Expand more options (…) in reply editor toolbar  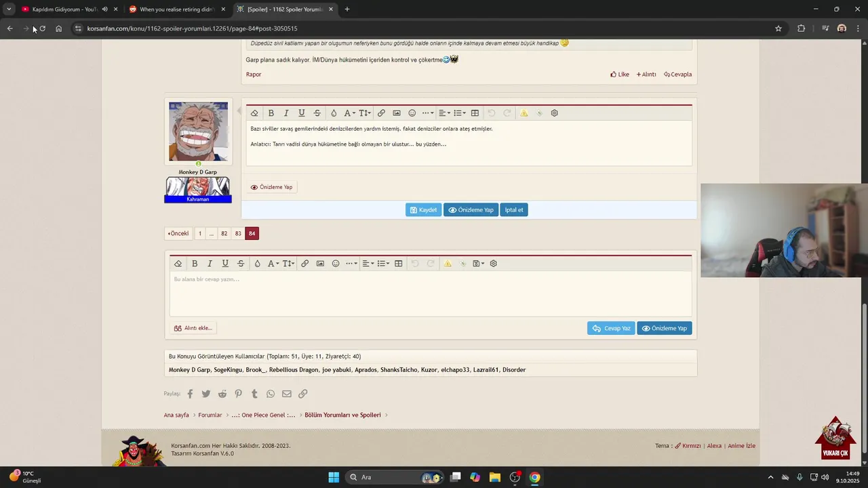coord(351,264)
